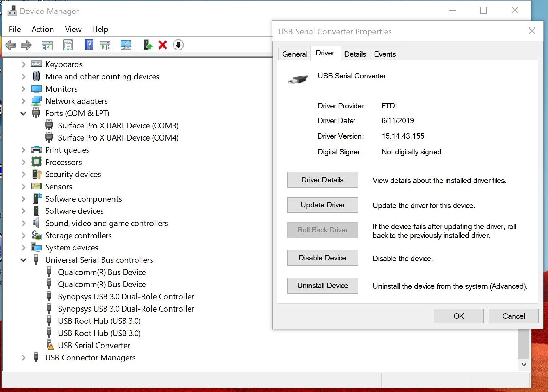Expand the Network adapters node
The image size is (548, 392).
23,101
